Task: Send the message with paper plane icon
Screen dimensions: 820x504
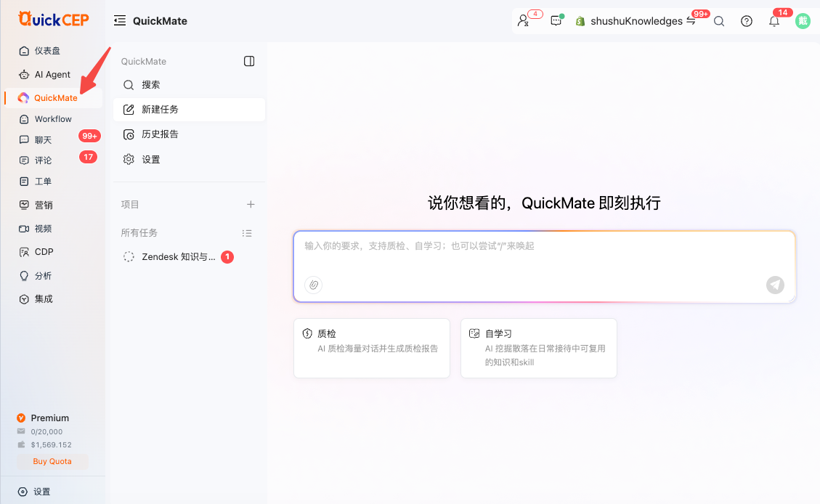Action: coord(775,285)
